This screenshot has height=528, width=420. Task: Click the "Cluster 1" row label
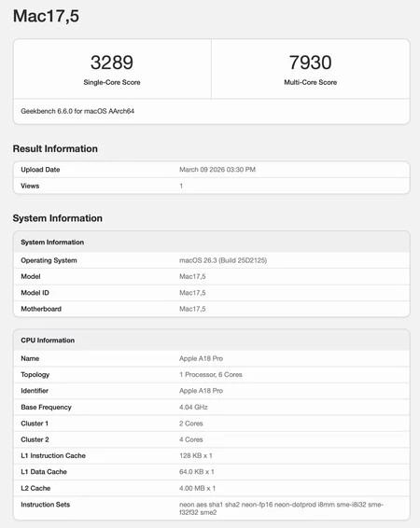click(35, 424)
